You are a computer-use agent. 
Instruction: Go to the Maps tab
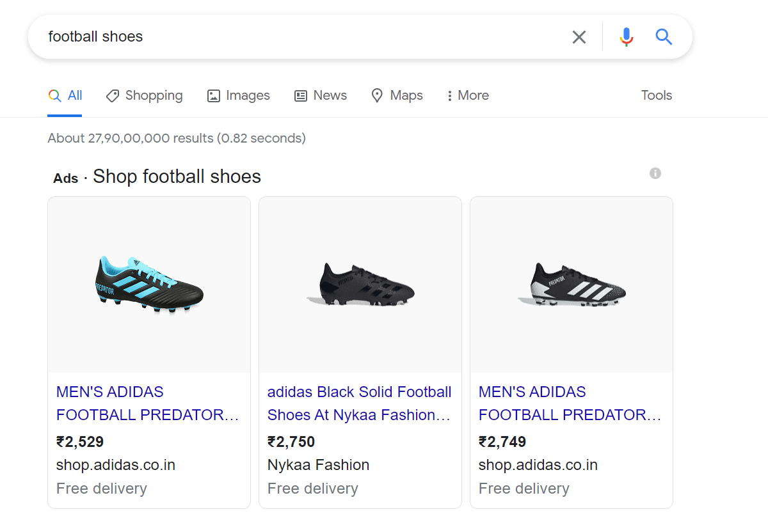click(397, 96)
